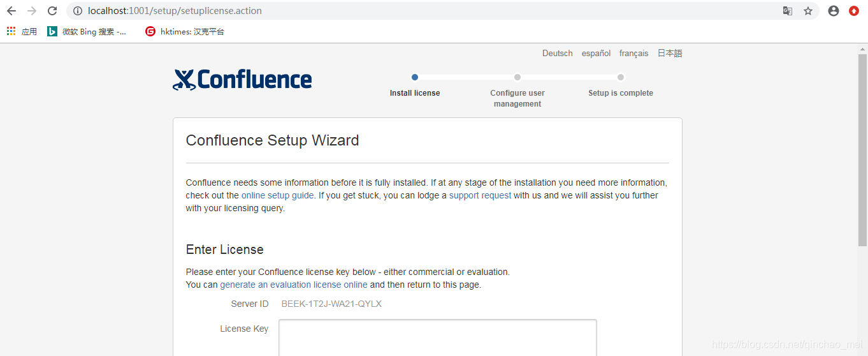Image resolution: width=868 pixels, height=356 pixels.
Task: Click the Setup is complete label
Action: coord(621,93)
